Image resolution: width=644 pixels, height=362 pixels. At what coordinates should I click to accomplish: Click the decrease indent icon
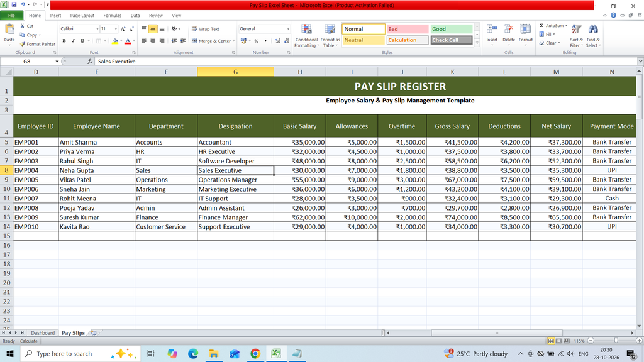(x=174, y=41)
